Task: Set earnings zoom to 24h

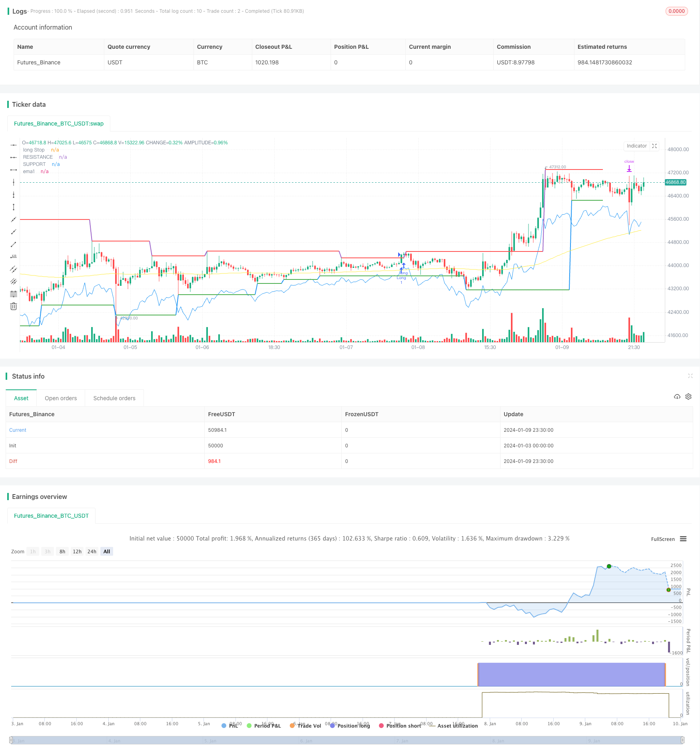Action: [x=92, y=551]
